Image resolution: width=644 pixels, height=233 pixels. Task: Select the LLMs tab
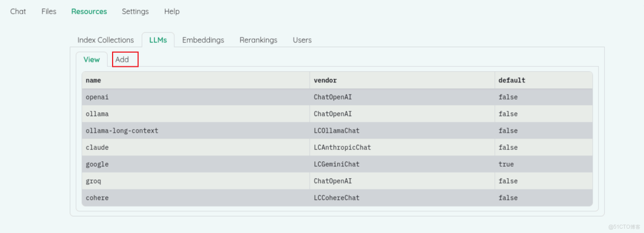coord(158,40)
